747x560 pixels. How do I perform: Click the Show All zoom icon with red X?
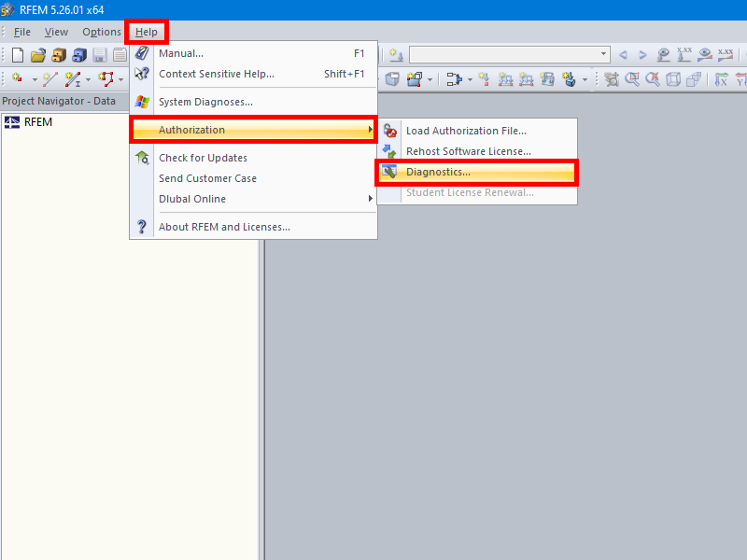tap(653, 79)
